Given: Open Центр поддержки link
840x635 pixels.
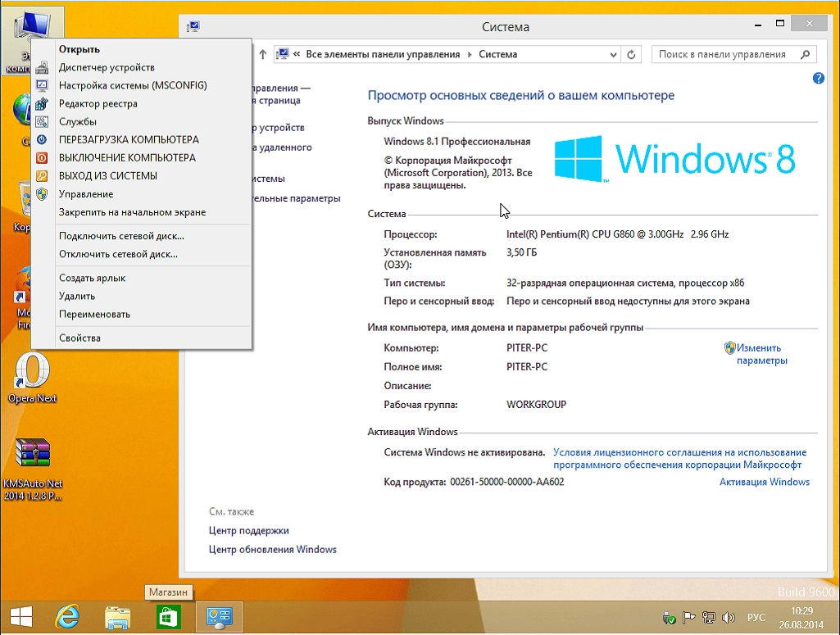Looking at the screenshot, I should 248,531.
